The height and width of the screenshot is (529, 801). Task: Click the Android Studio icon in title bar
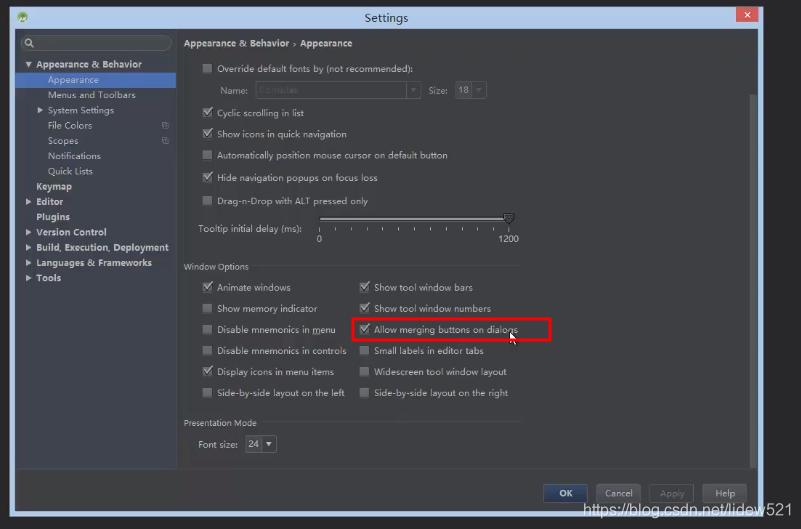[22, 17]
